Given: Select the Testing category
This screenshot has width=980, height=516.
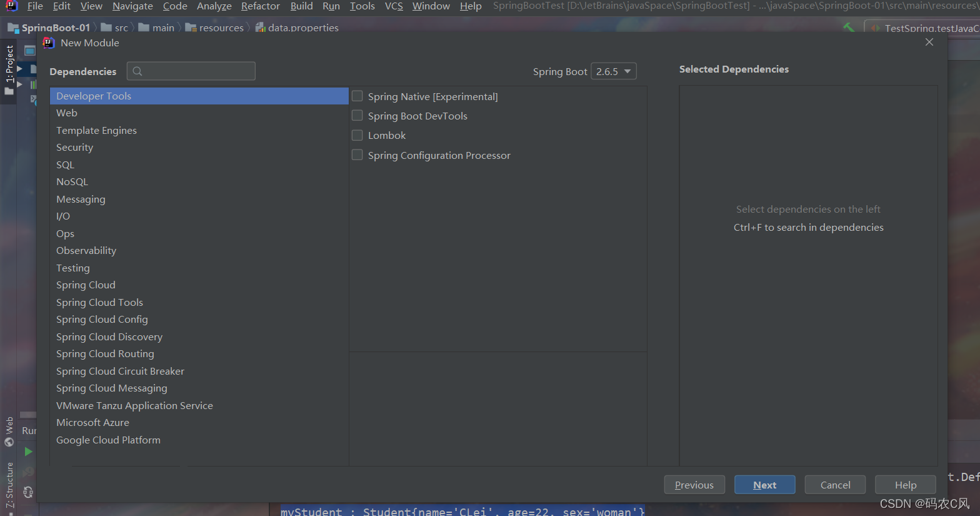Looking at the screenshot, I should pyautogui.click(x=199, y=268).
